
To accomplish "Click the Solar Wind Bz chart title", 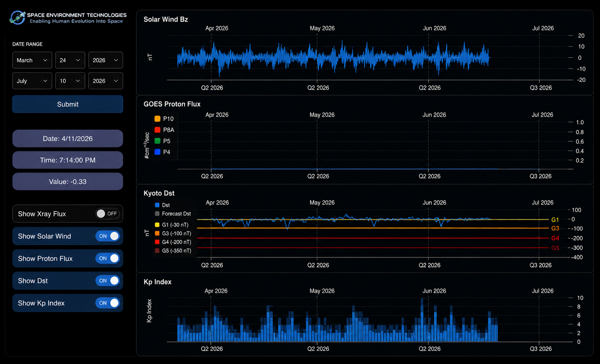I will click(166, 19).
